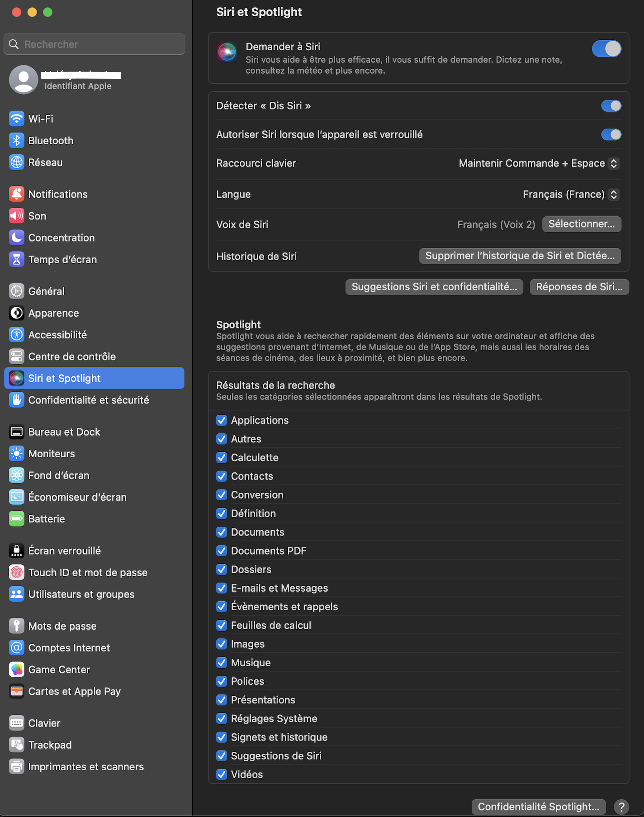Click the Utilisateurs et groupes icon
This screenshot has width=644, height=817.
pyautogui.click(x=17, y=594)
